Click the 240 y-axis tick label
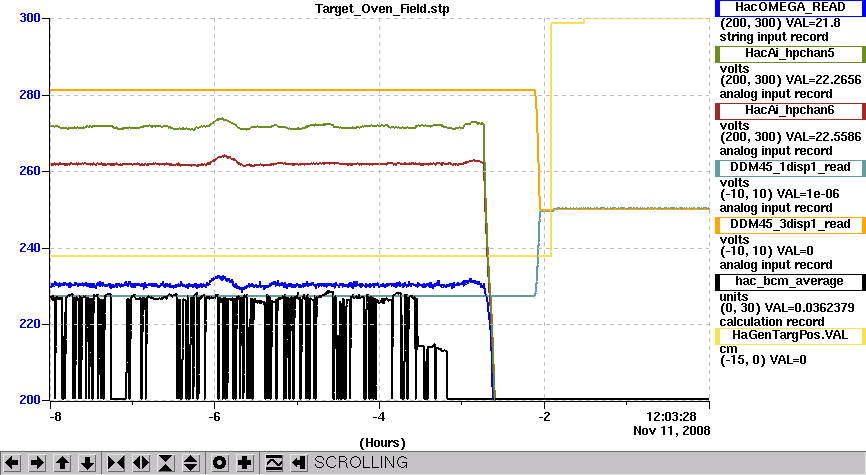This screenshot has width=866, height=475. [30, 247]
